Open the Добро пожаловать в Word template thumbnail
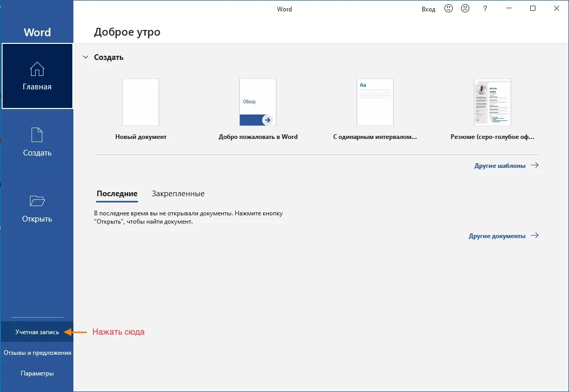The image size is (569, 392). click(258, 102)
